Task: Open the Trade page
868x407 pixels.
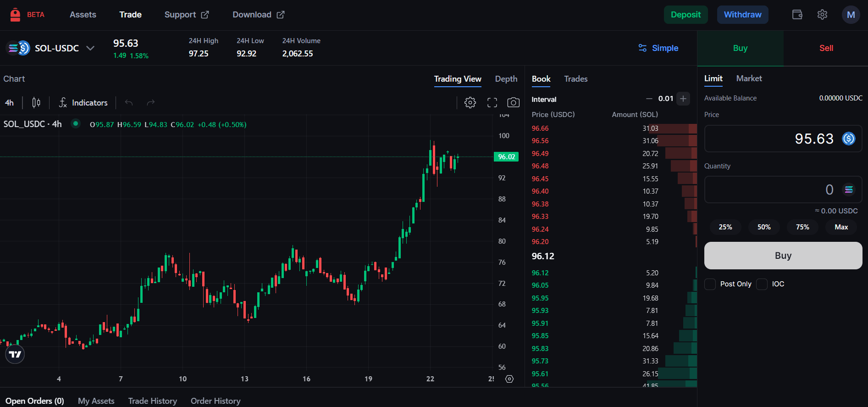Action: coord(130,15)
